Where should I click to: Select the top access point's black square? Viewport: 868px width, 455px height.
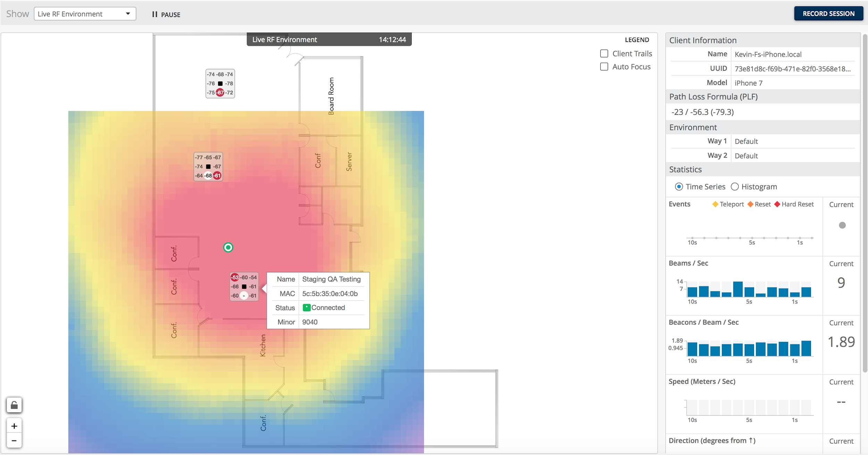[x=220, y=84]
